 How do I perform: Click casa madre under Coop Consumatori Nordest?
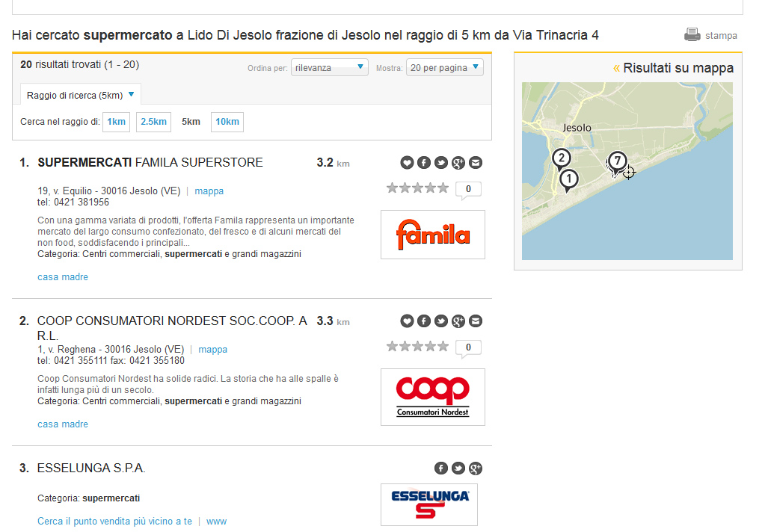(63, 424)
